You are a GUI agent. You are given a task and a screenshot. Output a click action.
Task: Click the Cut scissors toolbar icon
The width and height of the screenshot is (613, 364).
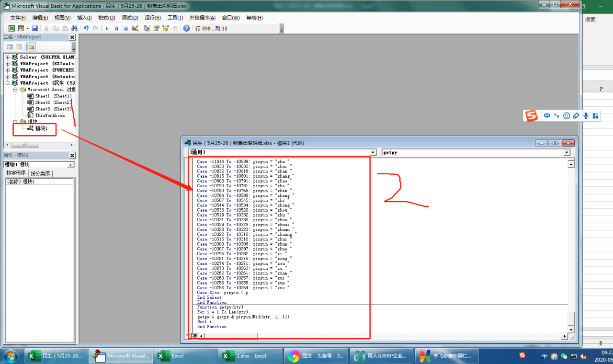(x=47, y=28)
